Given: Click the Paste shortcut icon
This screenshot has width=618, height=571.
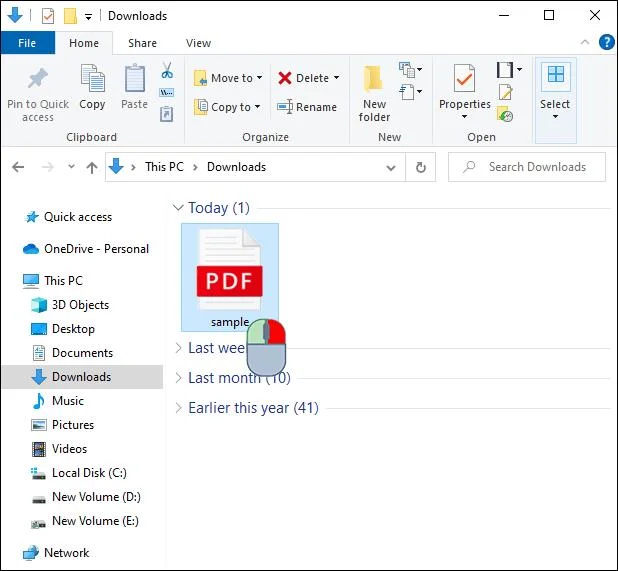Looking at the screenshot, I should pyautogui.click(x=166, y=114).
